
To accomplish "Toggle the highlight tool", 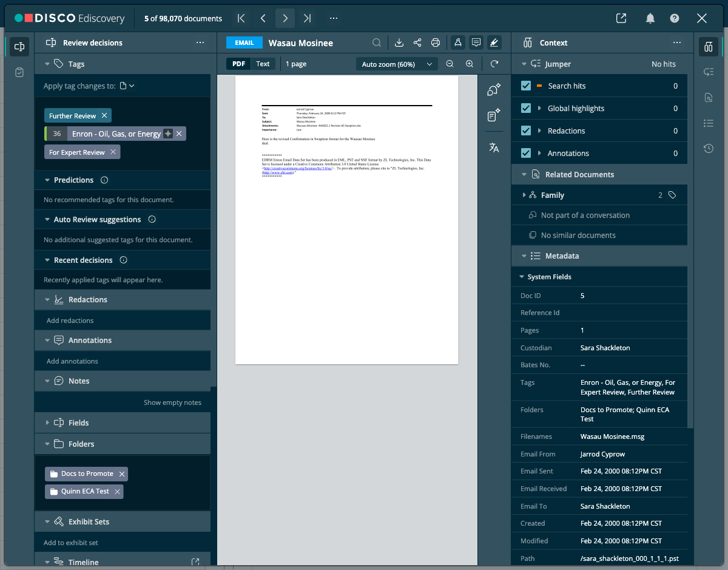I will point(494,42).
